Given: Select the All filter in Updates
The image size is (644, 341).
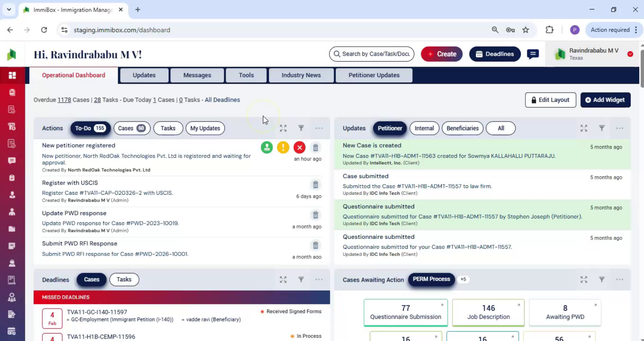Looking at the screenshot, I should click(x=501, y=128).
